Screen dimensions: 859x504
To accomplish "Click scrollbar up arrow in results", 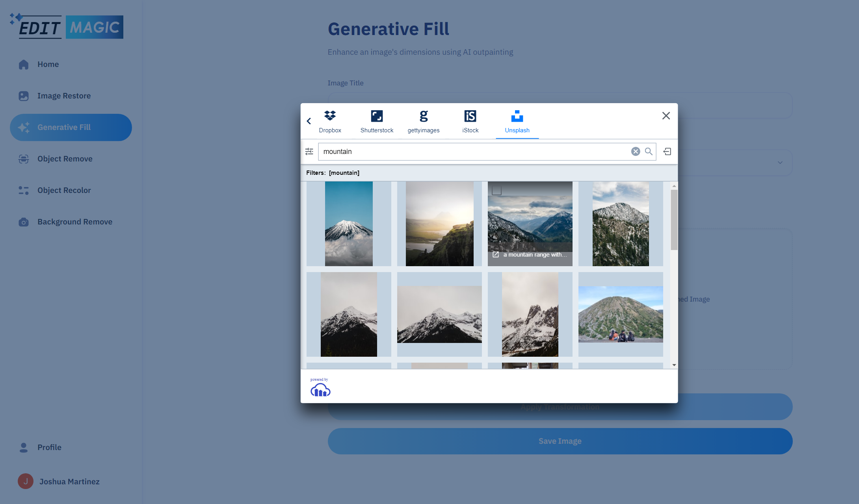I will 674,186.
